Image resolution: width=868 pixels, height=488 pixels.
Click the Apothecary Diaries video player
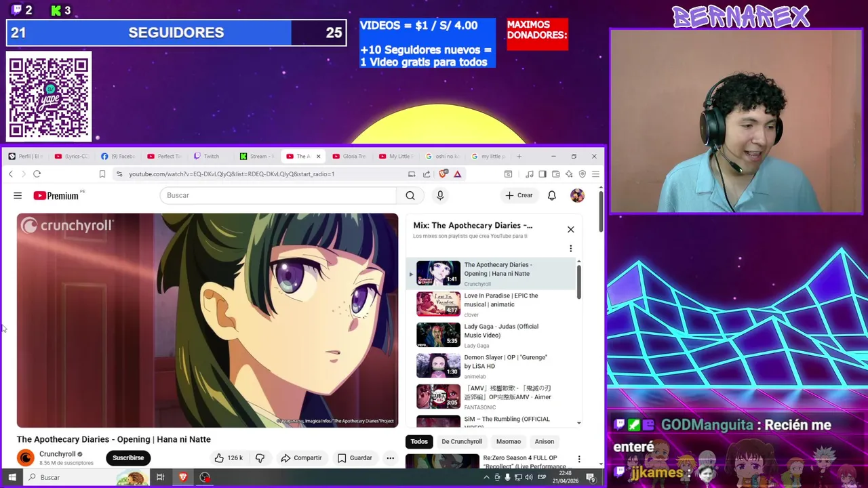(x=208, y=320)
